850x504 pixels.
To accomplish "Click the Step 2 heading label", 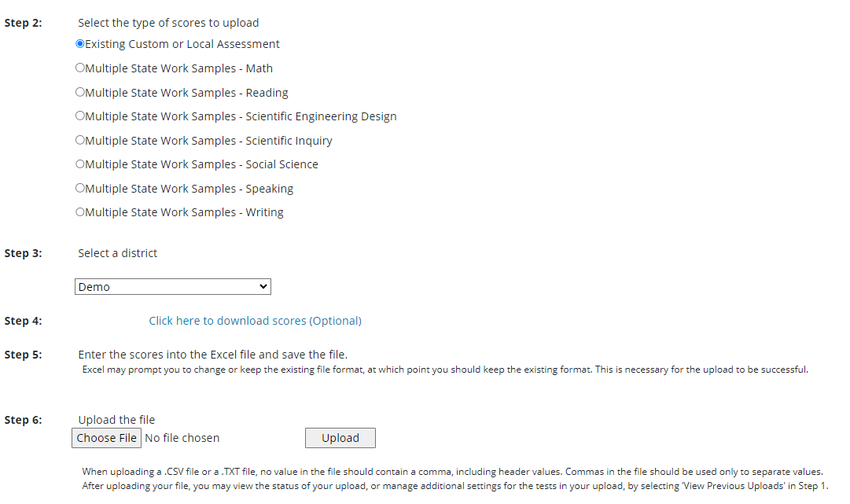I will 24,23.
